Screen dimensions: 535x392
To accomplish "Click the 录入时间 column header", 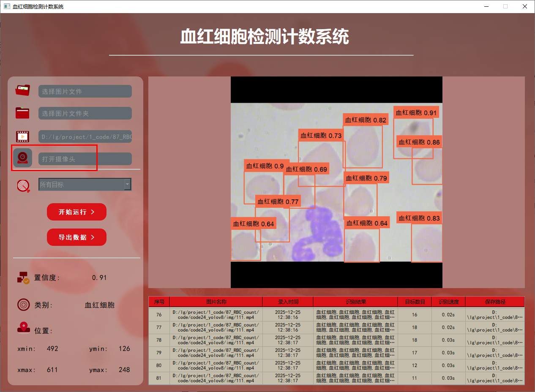I will pyautogui.click(x=288, y=302).
